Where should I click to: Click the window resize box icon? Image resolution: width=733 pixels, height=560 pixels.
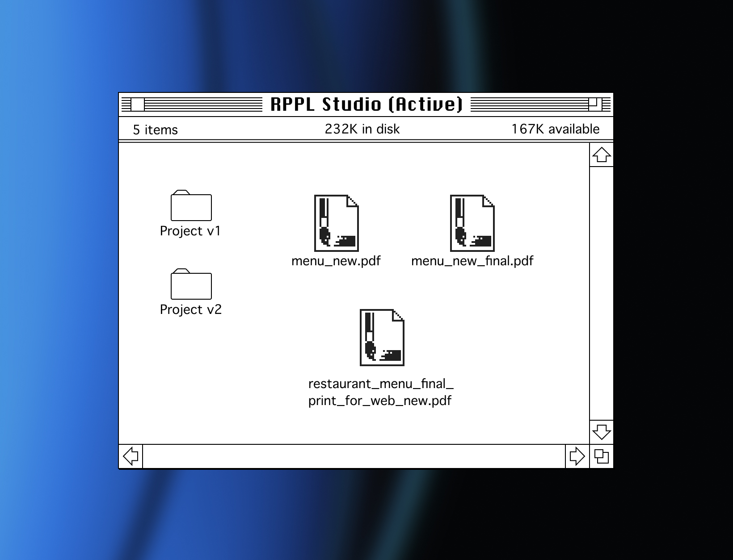(x=602, y=456)
